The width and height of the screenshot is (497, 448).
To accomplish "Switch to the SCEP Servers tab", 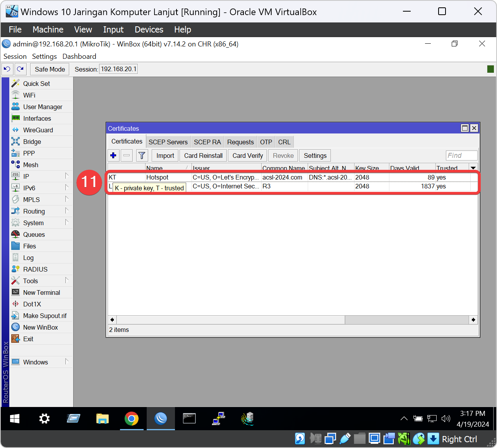I will click(x=168, y=142).
